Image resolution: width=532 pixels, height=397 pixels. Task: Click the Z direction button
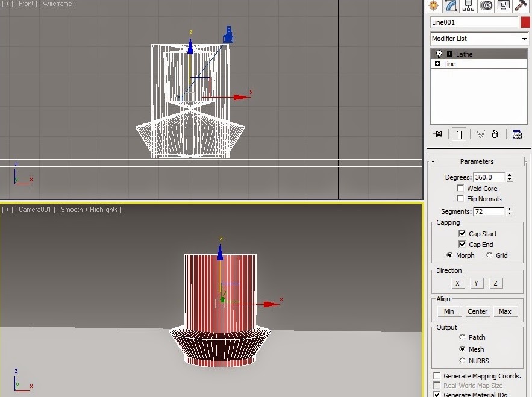(495, 283)
